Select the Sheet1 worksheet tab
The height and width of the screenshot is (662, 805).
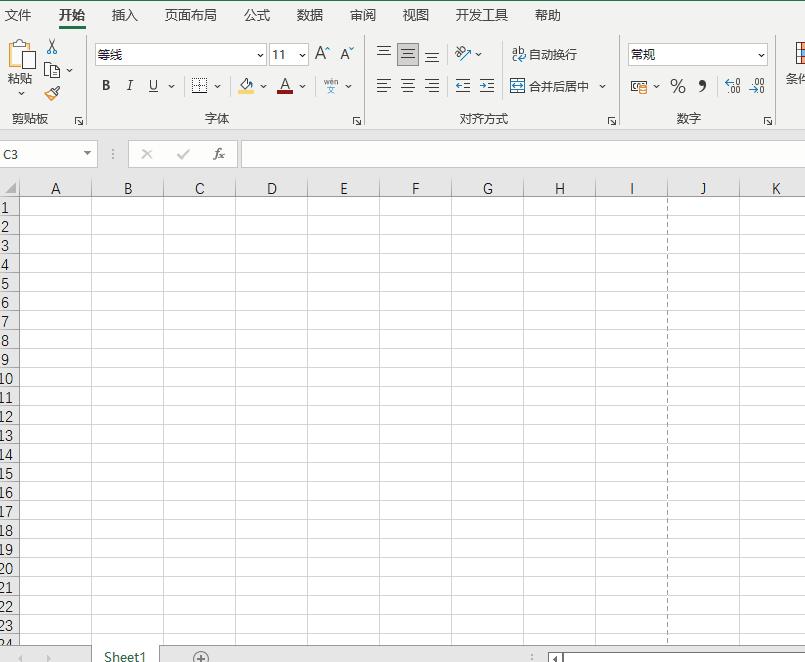(124, 656)
